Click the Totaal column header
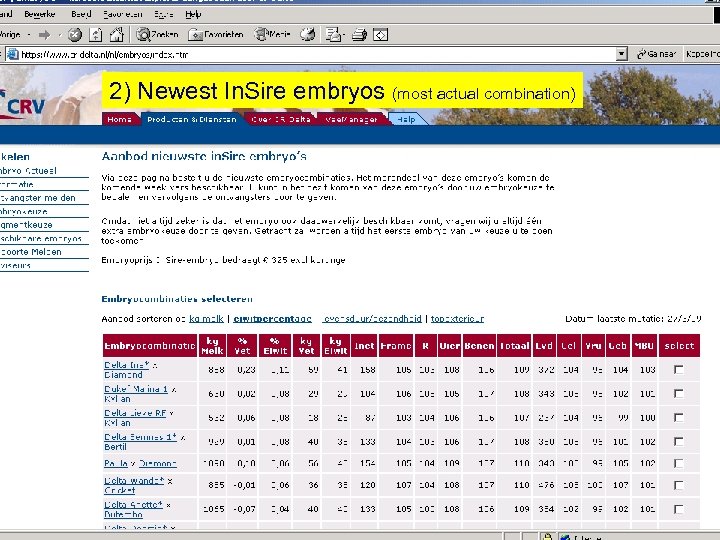720x540 pixels. coord(514,346)
